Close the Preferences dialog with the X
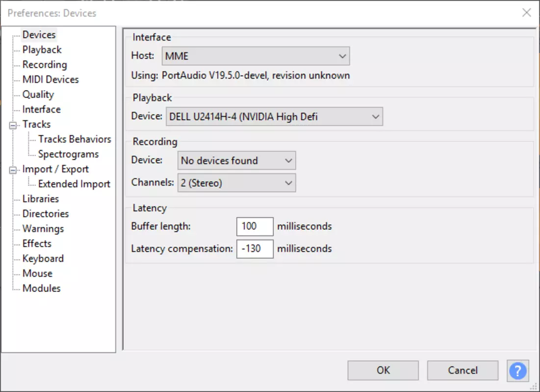Image resolution: width=540 pixels, height=392 pixels. coord(526,13)
